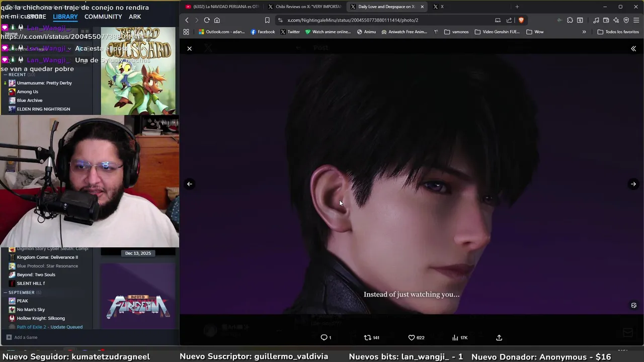Select PEAK in Steam library
644x362 pixels.
click(x=23, y=301)
